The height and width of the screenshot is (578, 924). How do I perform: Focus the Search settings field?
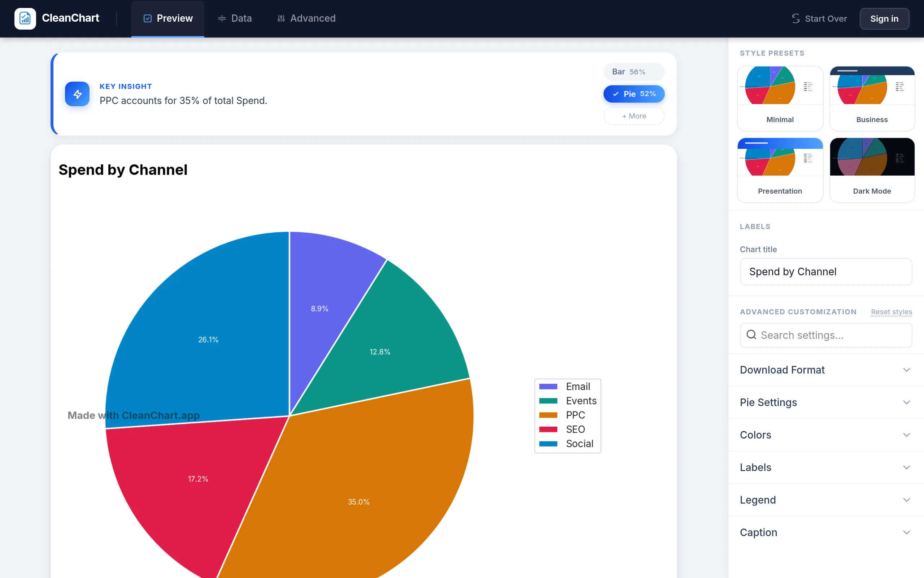pyautogui.click(x=826, y=335)
